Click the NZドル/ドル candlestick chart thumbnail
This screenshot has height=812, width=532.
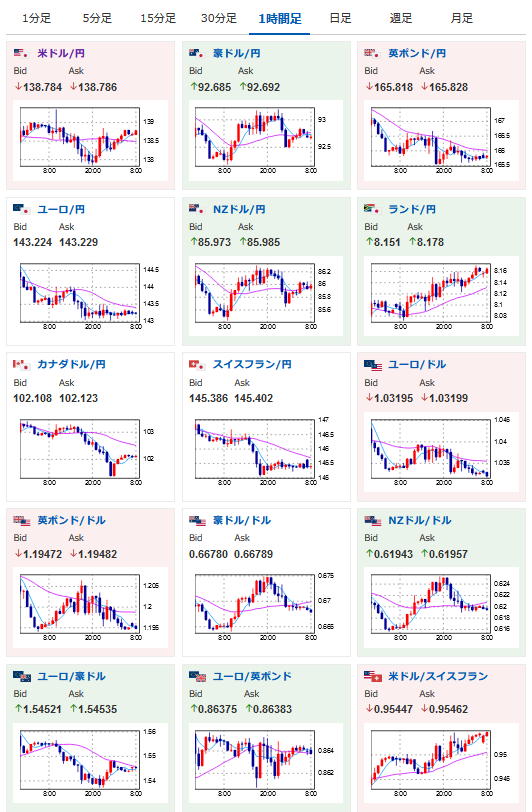(441, 608)
